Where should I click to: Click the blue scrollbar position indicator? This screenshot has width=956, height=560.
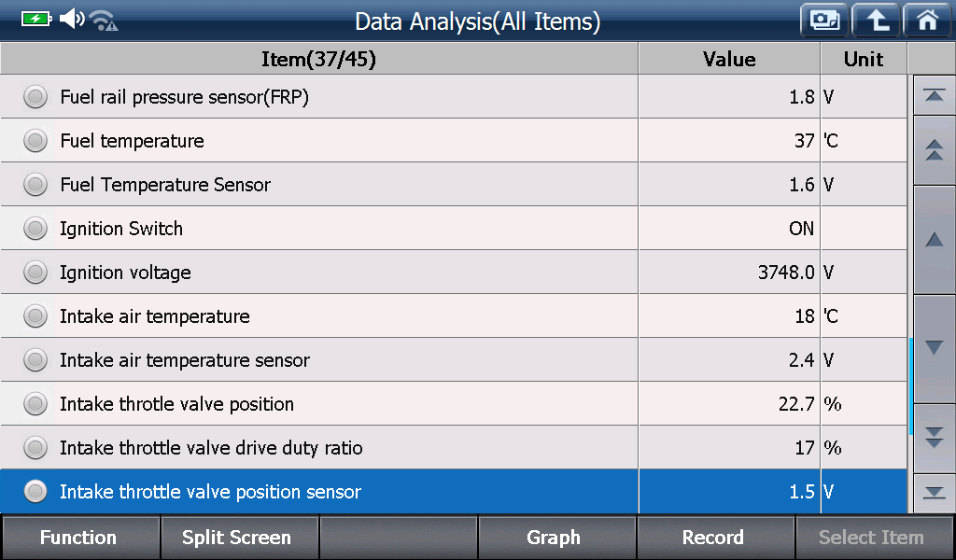910,386
